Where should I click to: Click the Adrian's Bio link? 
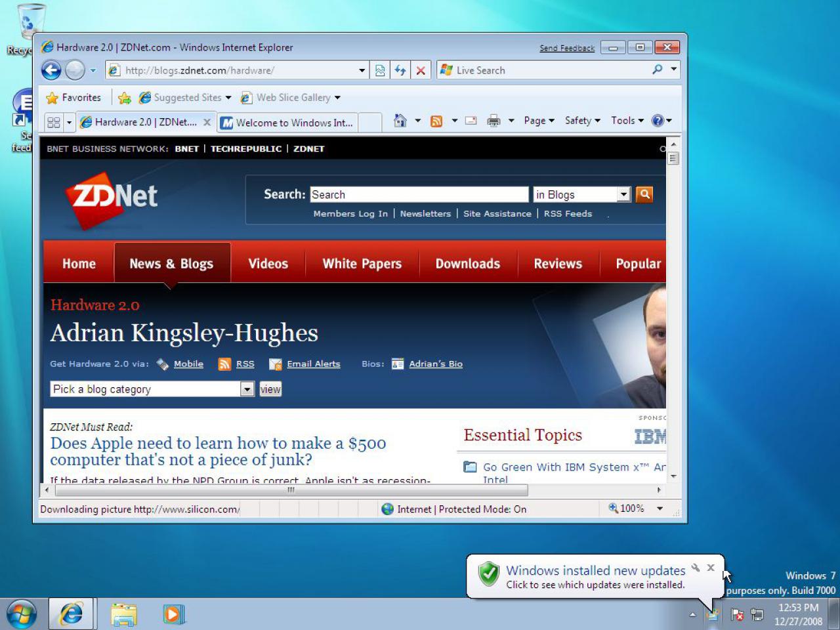436,364
